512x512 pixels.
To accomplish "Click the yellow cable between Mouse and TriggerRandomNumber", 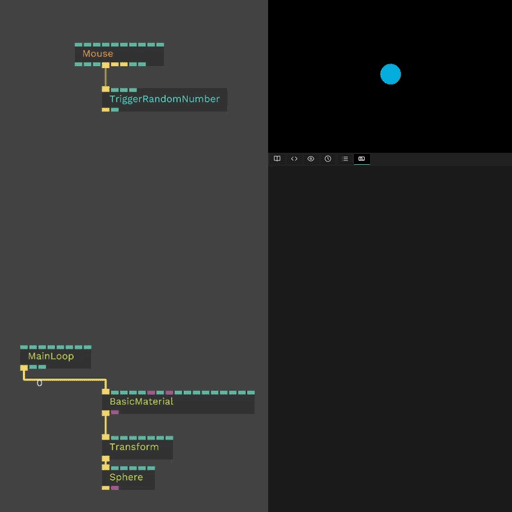I will [x=106, y=77].
